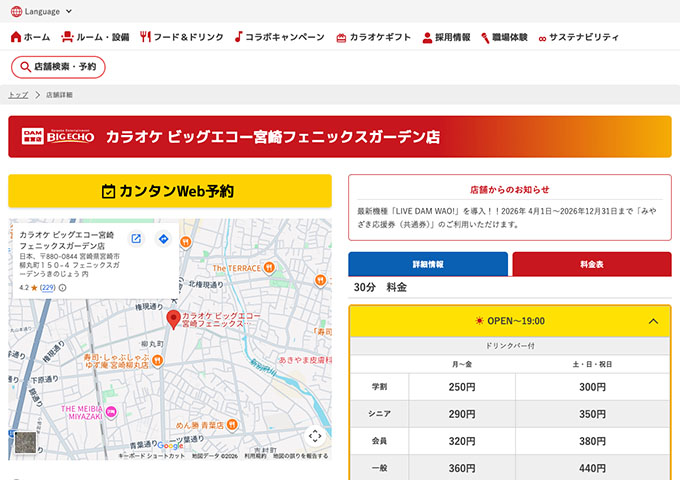Click the 229 reviews link on the map
Viewport: 680px width, 480px height.
coord(48,287)
